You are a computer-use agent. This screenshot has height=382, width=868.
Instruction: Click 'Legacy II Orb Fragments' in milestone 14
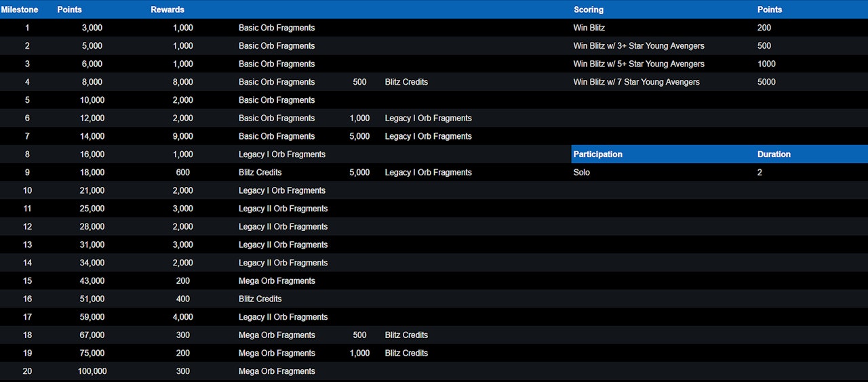click(x=283, y=263)
